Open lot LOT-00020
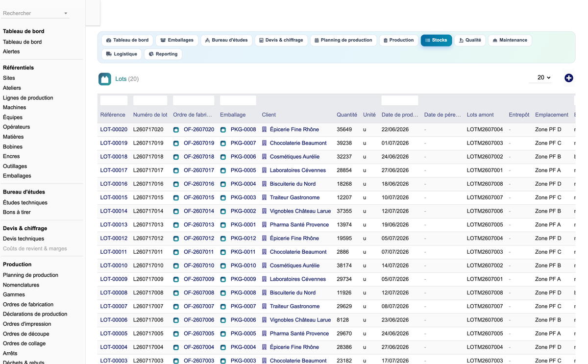The width and height of the screenshot is (588, 364). 114,130
